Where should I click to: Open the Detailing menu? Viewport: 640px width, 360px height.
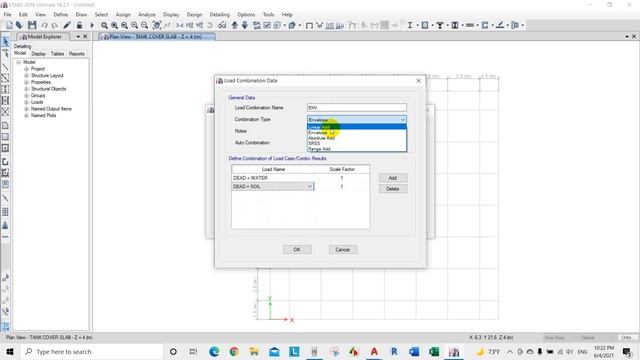pyautogui.click(x=220, y=14)
